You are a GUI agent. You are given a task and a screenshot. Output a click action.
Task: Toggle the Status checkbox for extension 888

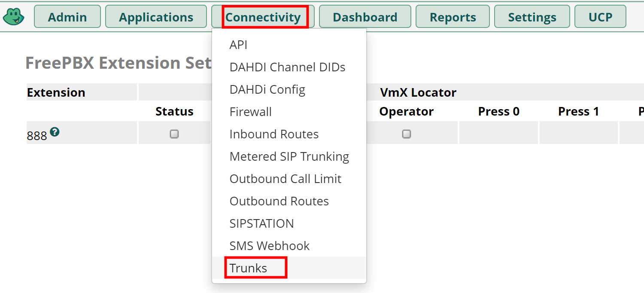click(174, 134)
